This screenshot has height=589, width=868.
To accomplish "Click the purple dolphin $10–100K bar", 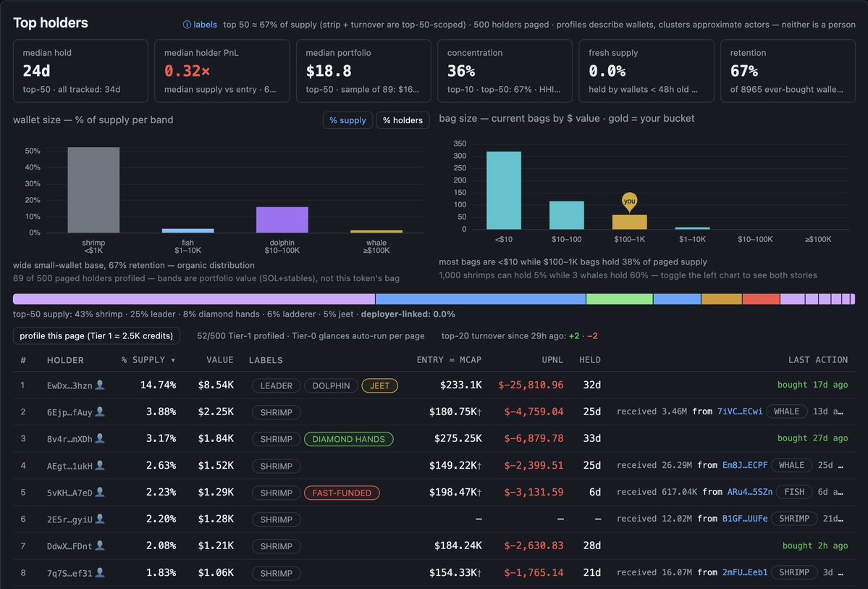I will (282, 220).
